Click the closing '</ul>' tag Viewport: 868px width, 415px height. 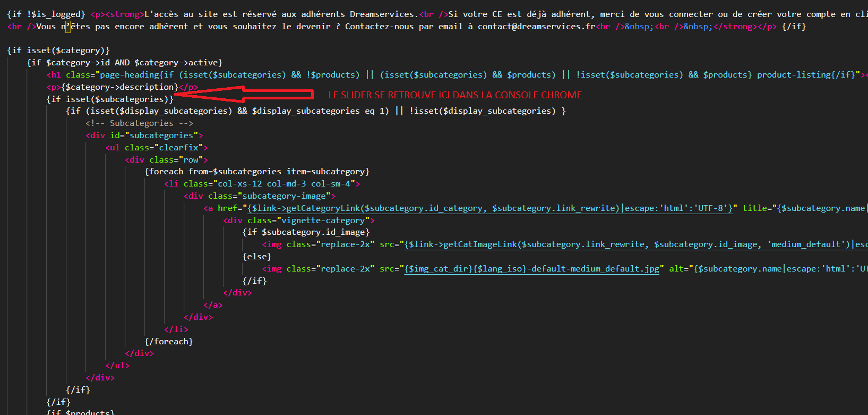click(x=117, y=366)
